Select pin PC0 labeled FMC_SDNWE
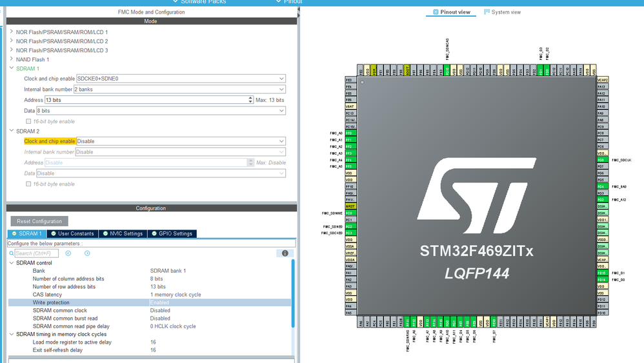This screenshot has width=644, height=363. coord(350,213)
